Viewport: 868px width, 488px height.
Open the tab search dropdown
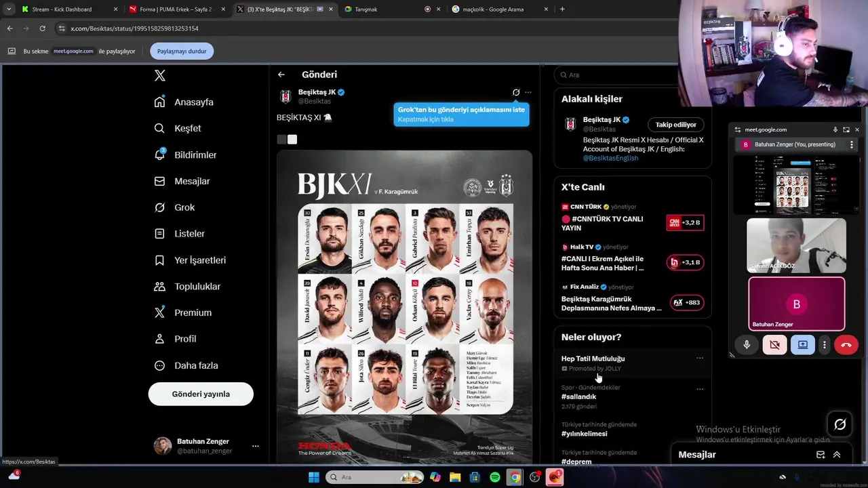pyautogui.click(x=9, y=9)
